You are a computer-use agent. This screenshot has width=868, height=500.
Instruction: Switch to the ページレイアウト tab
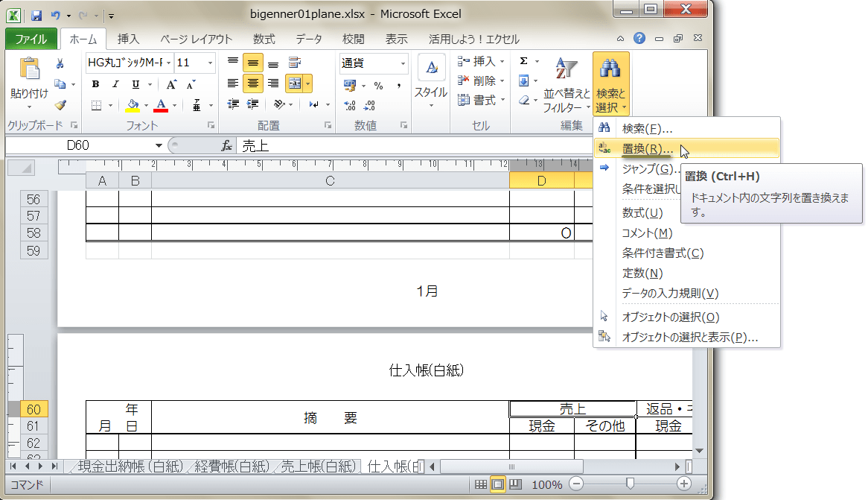196,39
